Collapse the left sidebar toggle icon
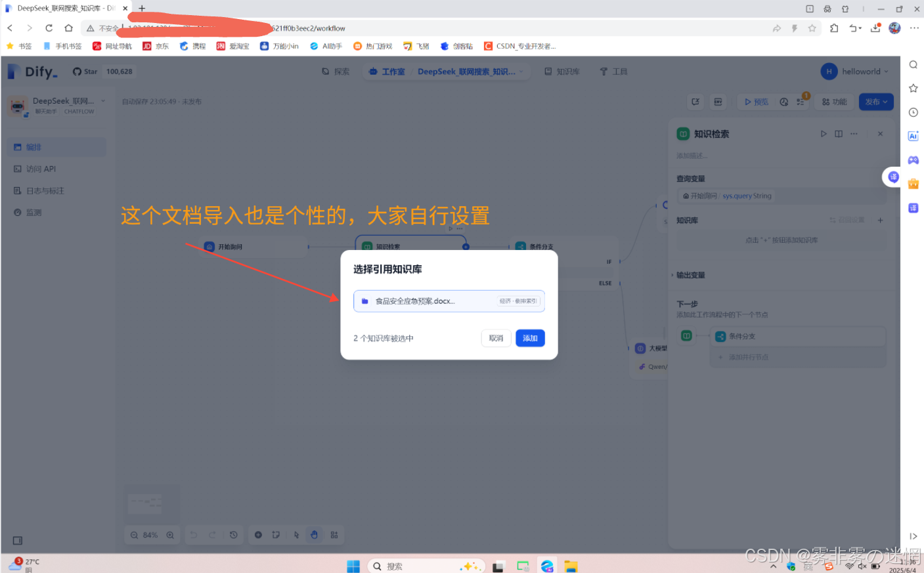Screen dimensions: 924x573 click(x=18, y=541)
